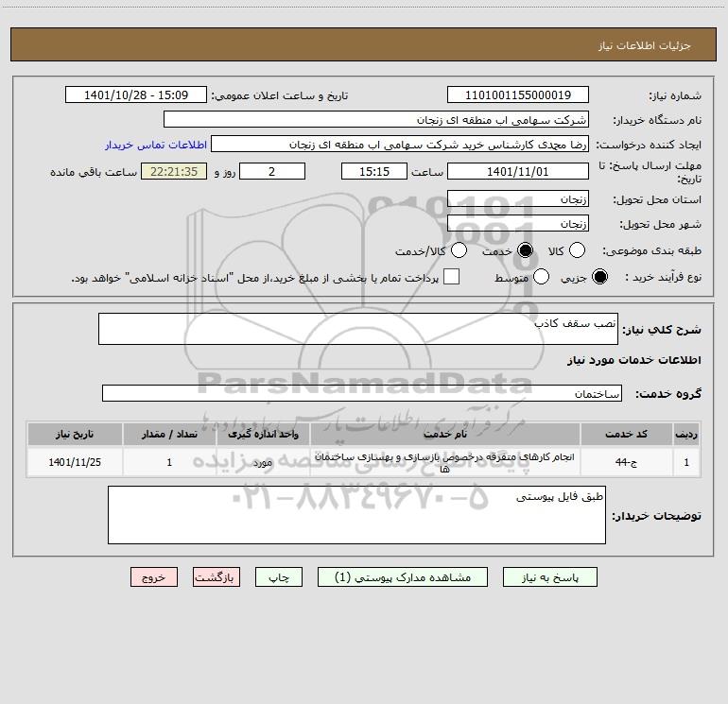
Task: Click service code cell ج-44
Action: click(626, 462)
